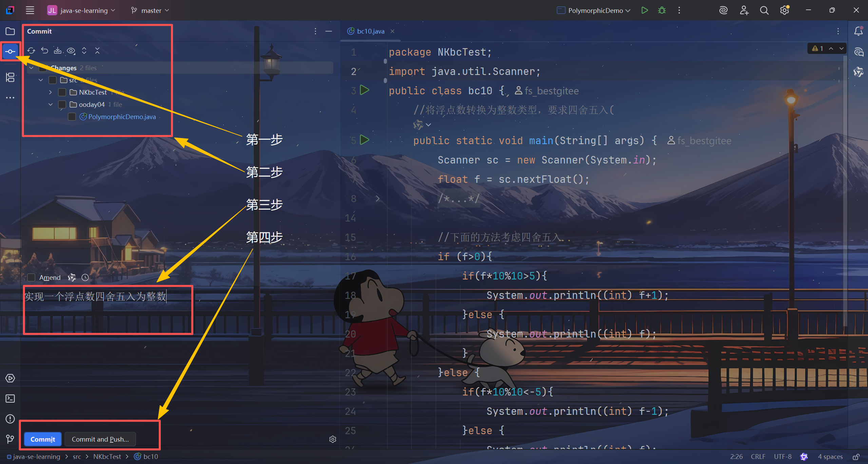Open the Terminal tool window

(10, 399)
